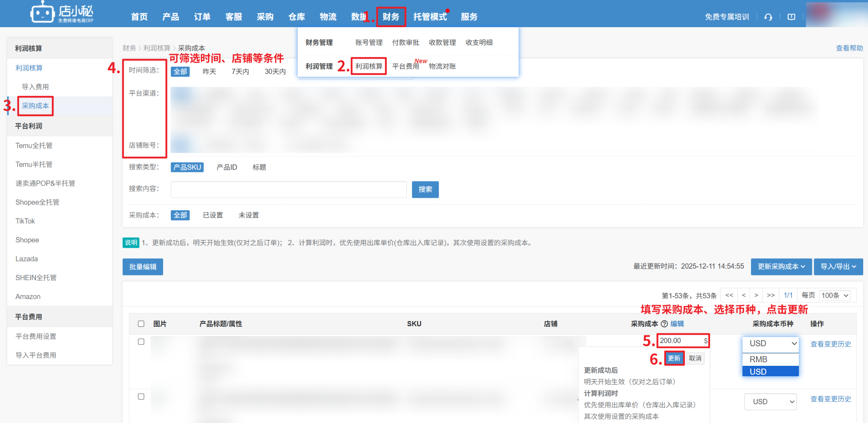Image resolution: width=868 pixels, height=423 pixels.
Task: Go to the next page arrow
Action: pyautogui.click(x=756, y=295)
